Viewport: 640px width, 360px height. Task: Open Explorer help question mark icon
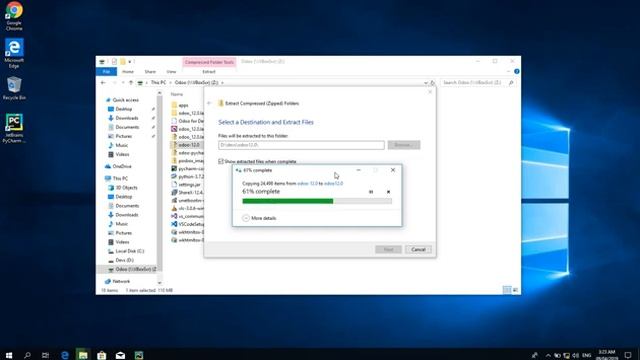pos(516,71)
